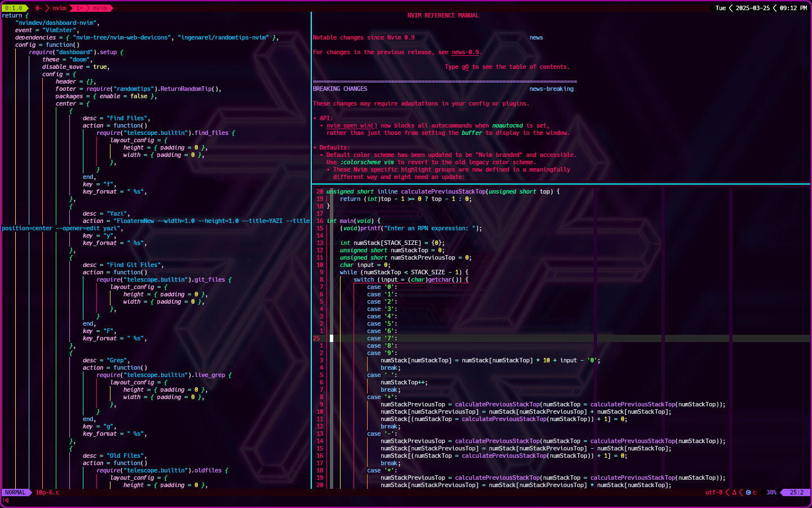Click the 38% scroll progress indicator

click(x=771, y=492)
